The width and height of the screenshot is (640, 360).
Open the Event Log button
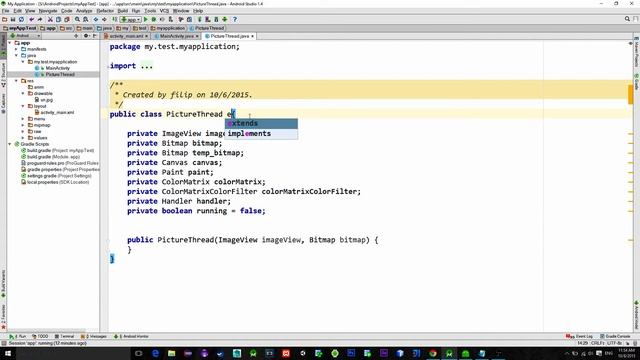[579, 336]
